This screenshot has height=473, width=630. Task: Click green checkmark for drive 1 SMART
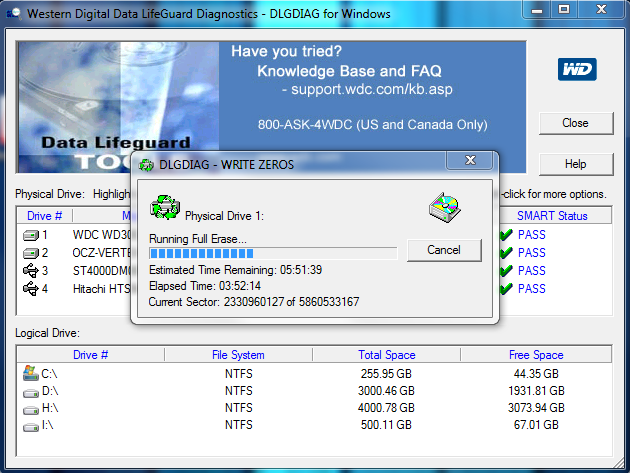pos(506,235)
